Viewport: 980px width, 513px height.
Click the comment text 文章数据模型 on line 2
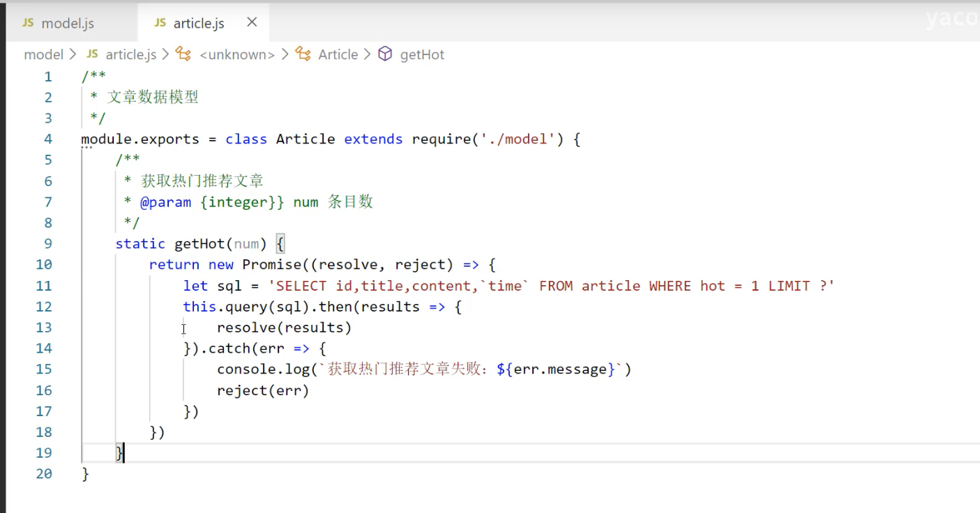point(153,98)
